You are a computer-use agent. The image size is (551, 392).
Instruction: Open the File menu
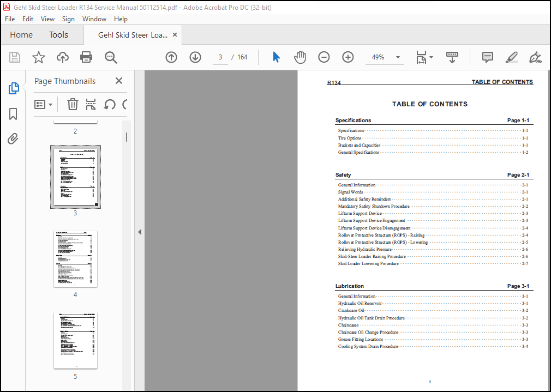click(10, 19)
